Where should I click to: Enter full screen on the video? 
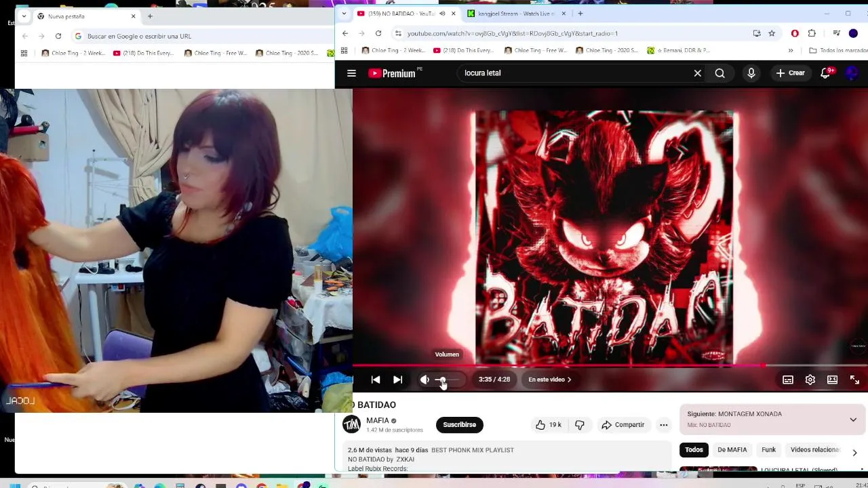pos(855,380)
